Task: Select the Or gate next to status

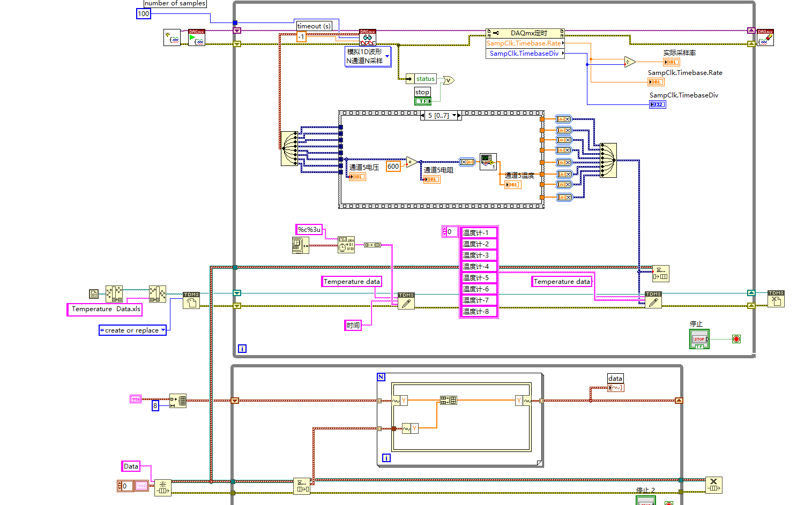Action: (449, 80)
